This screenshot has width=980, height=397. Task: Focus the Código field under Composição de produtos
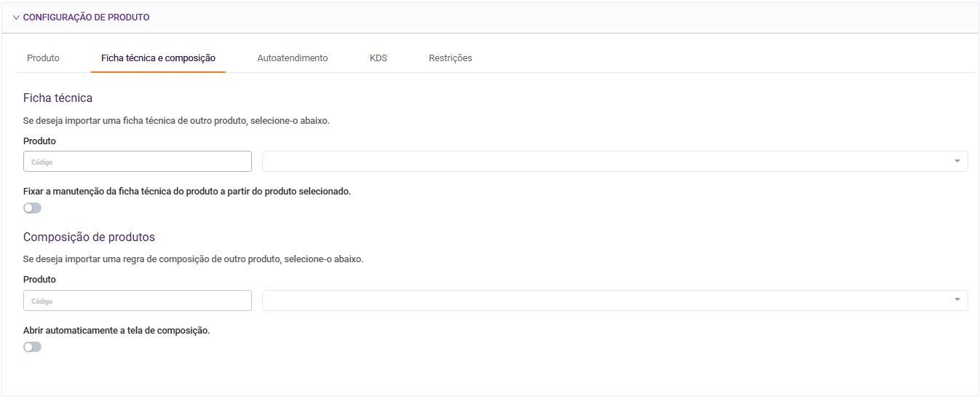click(138, 301)
